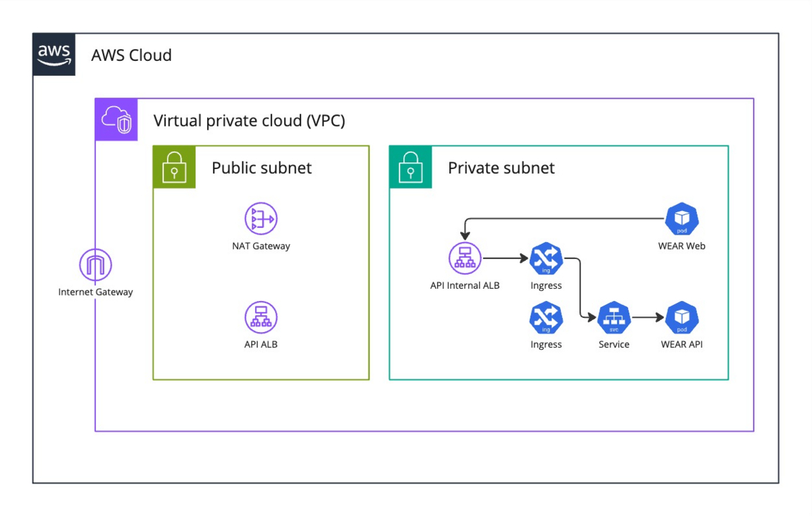Click the NAT Gateway label

tap(261, 246)
